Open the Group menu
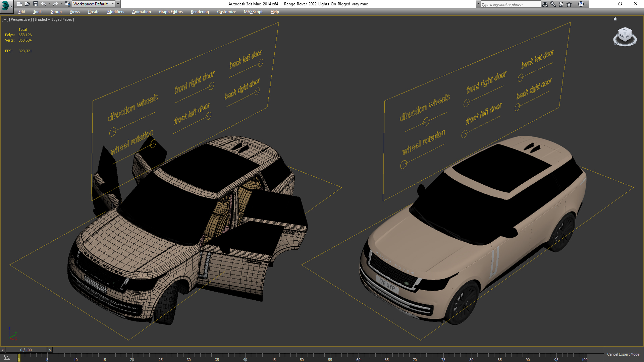Screen dimensions: 644x362 click(x=56, y=12)
